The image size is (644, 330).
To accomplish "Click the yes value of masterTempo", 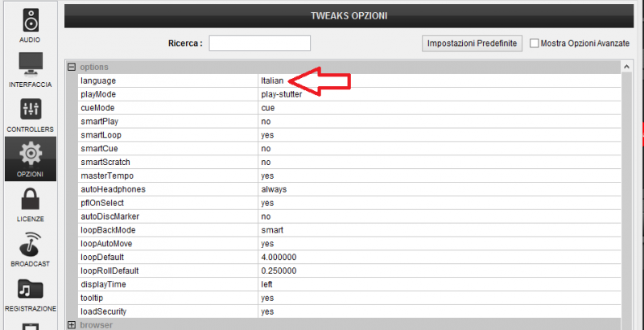I will click(267, 175).
